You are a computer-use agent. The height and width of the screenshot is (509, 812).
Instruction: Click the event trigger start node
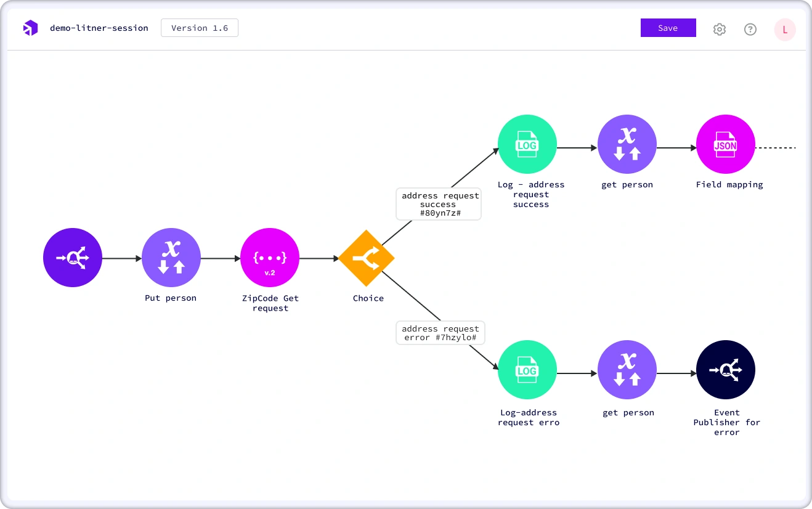tap(73, 258)
